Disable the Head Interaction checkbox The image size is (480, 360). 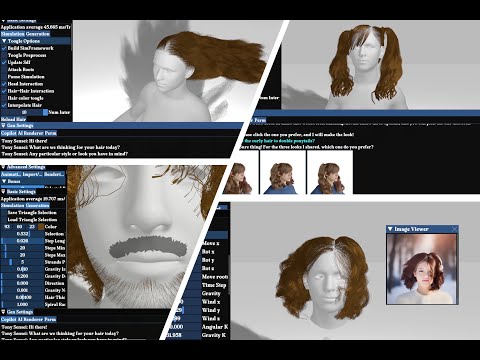point(4,84)
